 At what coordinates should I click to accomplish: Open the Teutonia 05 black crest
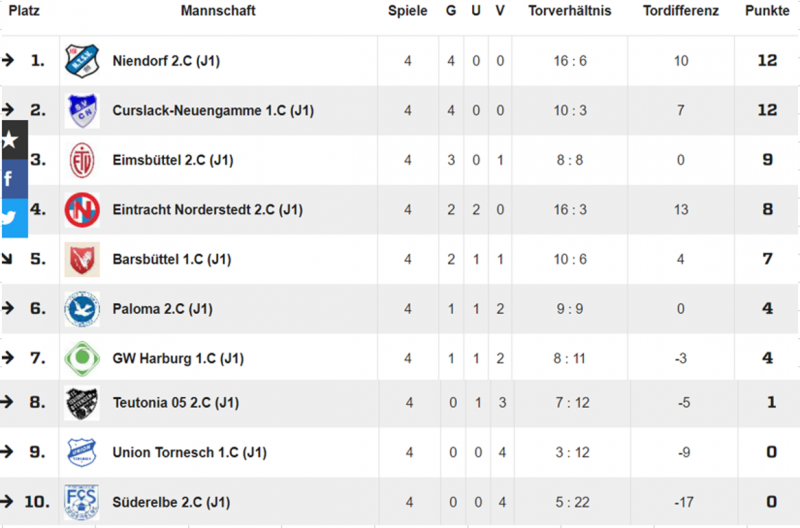pos(82,403)
